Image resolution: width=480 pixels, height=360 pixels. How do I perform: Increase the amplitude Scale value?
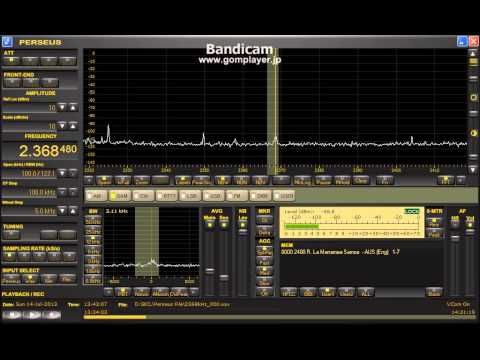click(x=73, y=126)
